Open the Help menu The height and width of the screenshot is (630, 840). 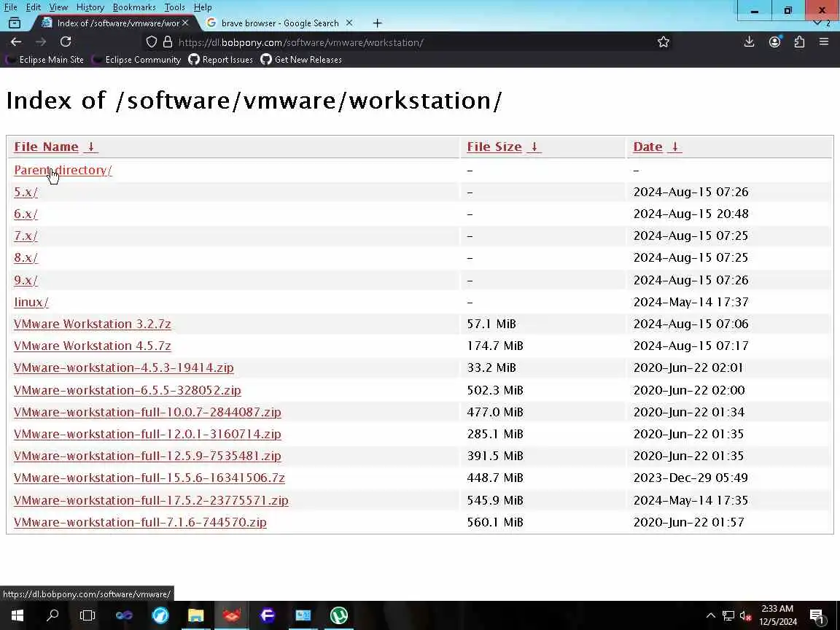(x=203, y=7)
